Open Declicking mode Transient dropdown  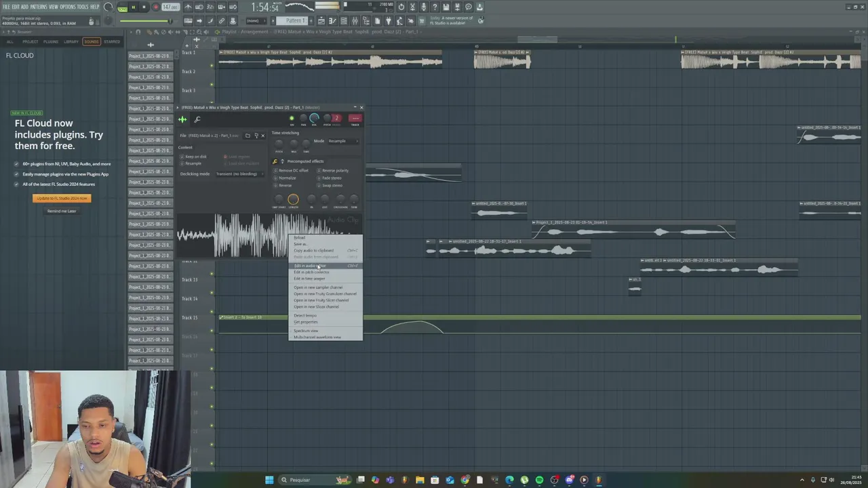[239, 174]
